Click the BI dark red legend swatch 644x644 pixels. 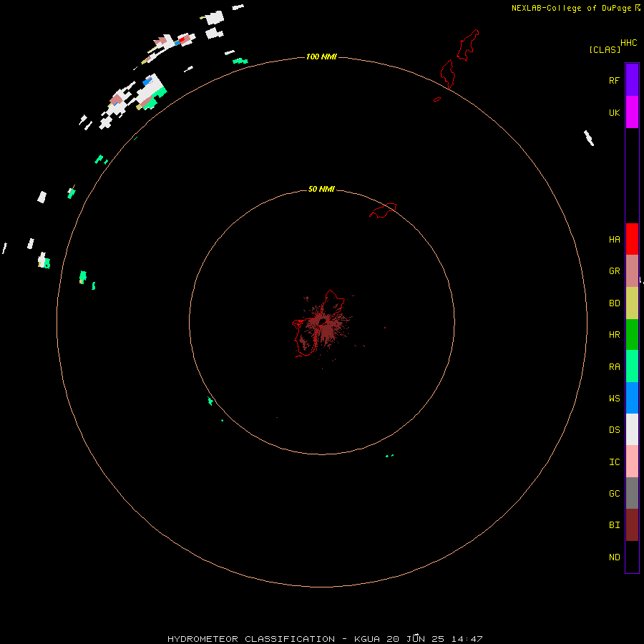(632, 525)
